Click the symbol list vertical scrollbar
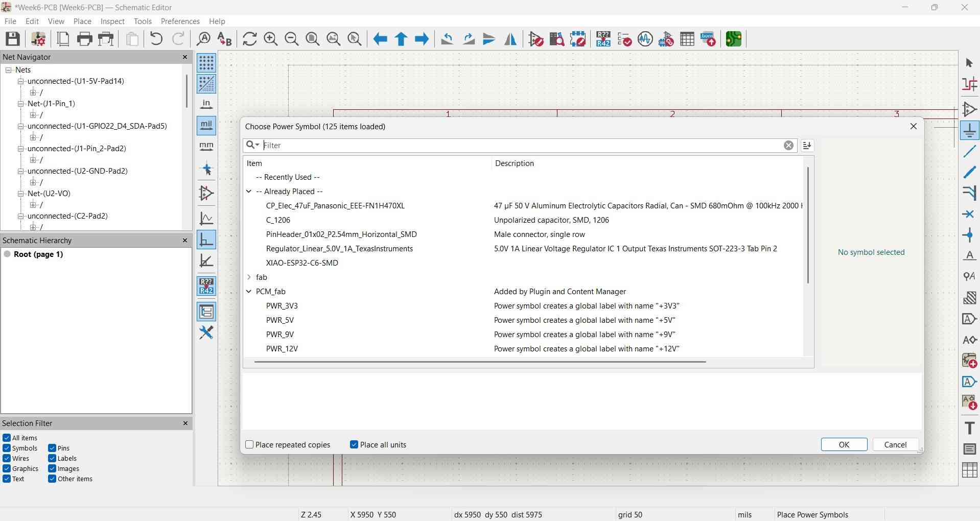 click(808, 225)
